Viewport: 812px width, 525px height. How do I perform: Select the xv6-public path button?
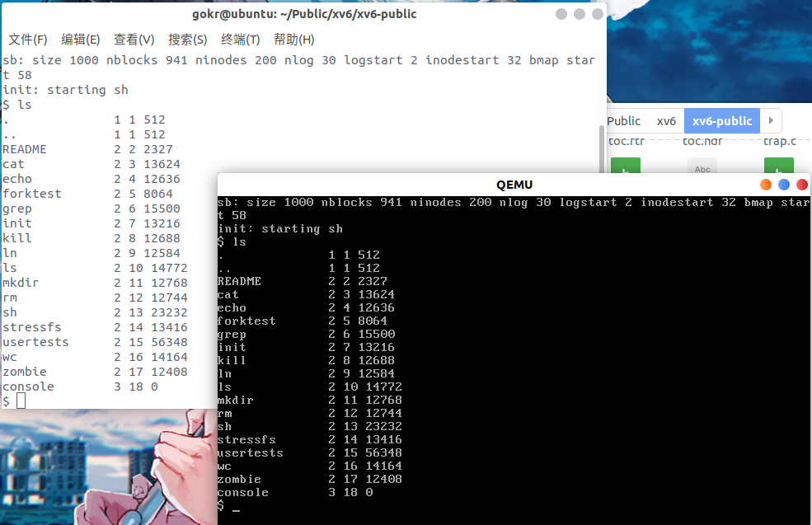click(721, 121)
